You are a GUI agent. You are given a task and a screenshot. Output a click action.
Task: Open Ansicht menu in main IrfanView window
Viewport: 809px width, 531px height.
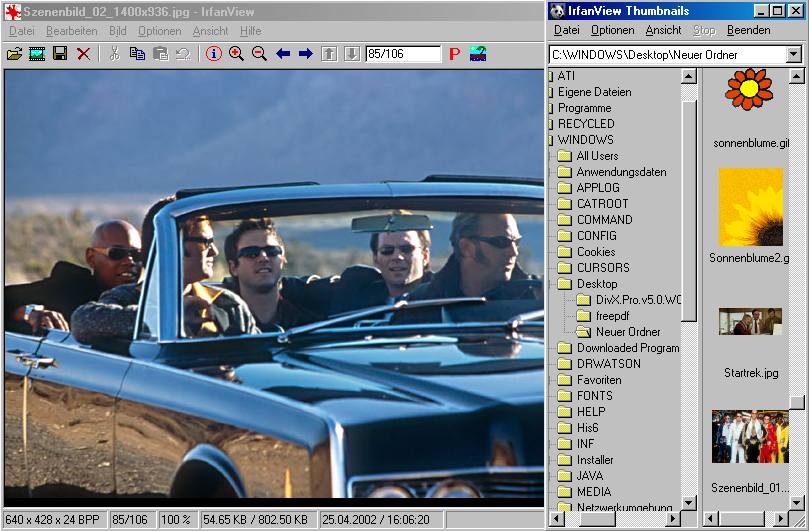pyautogui.click(x=211, y=31)
